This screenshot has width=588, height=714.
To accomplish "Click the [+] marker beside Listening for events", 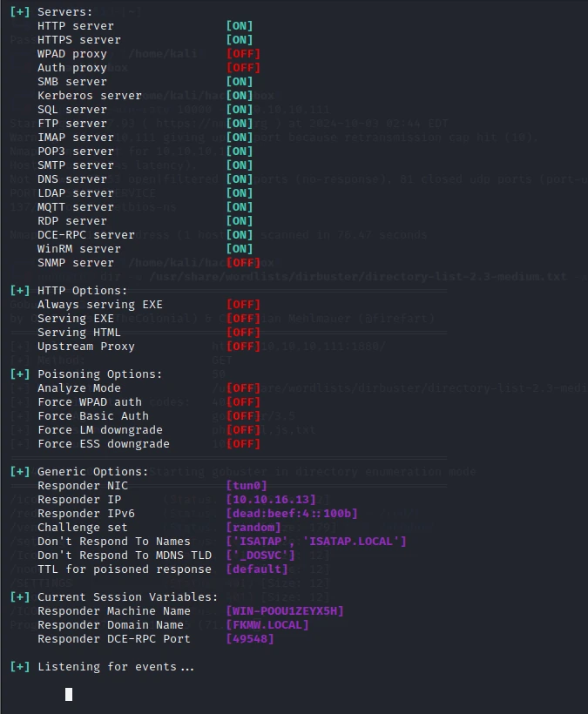I will [19, 667].
